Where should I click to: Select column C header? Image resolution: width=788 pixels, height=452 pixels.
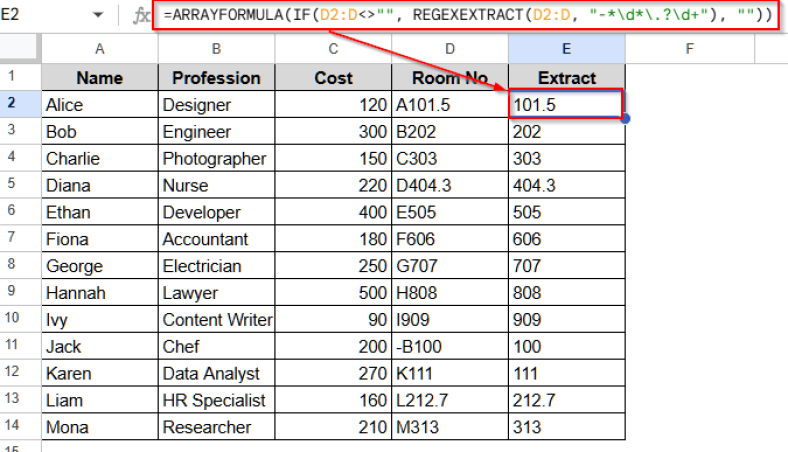coord(333,49)
